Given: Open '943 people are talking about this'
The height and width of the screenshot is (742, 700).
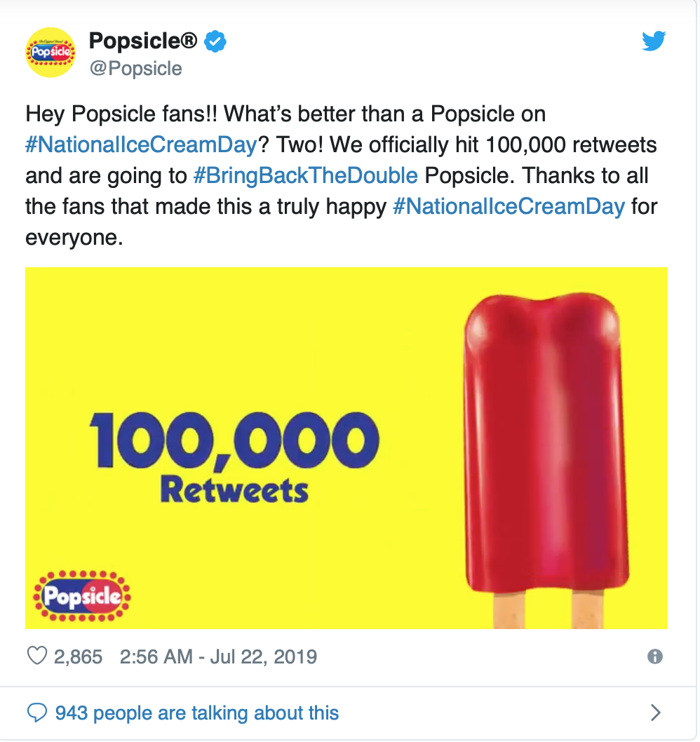Looking at the screenshot, I should tap(197, 713).
